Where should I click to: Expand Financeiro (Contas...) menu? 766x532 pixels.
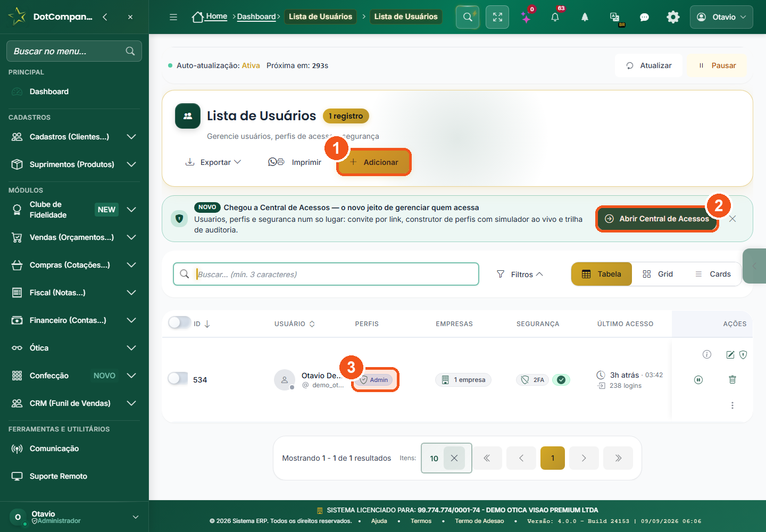74,320
